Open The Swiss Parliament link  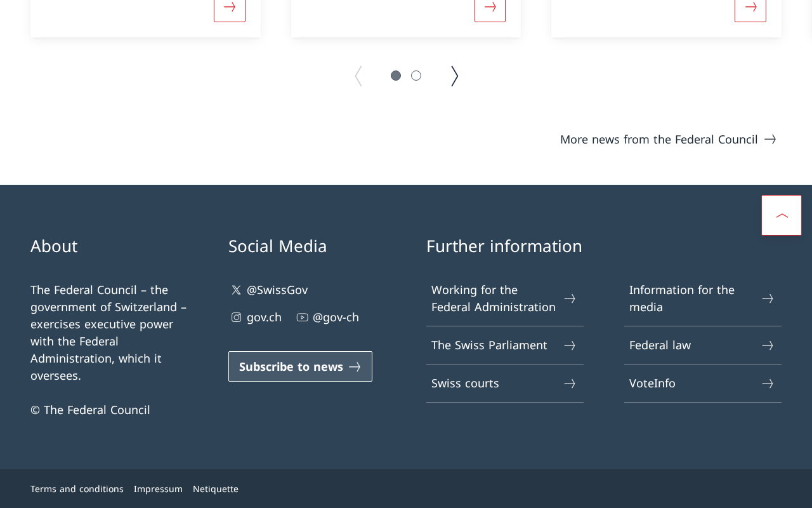tap(505, 345)
